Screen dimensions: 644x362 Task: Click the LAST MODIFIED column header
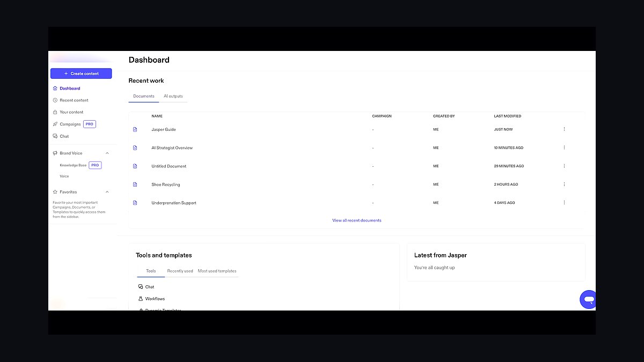coord(508,116)
